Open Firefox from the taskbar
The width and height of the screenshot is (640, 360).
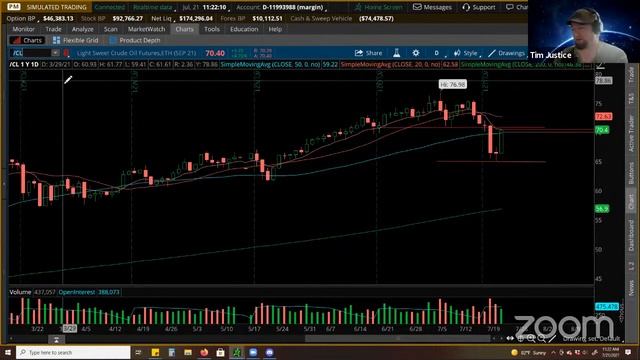point(204,352)
